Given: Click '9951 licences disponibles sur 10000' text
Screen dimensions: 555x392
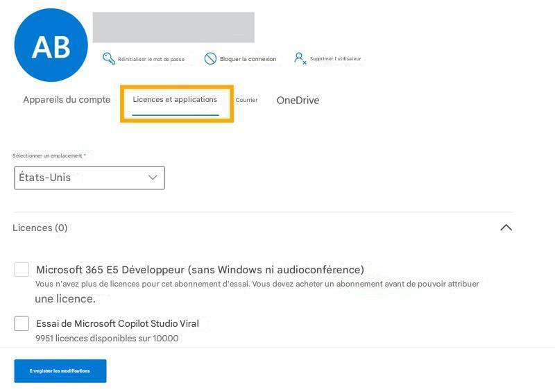Looking at the screenshot, I should coord(107,339).
